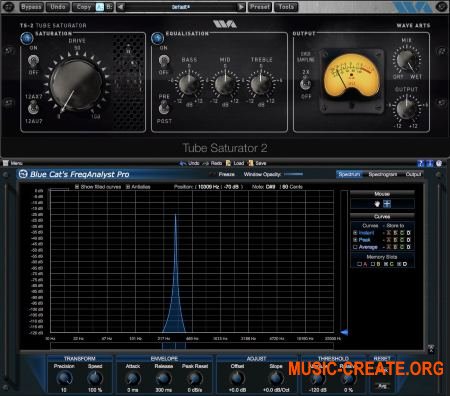Image resolution: width=450 pixels, height=396 pixels.
Task: Store Instant curve to slot A
Action: [x=388, y=233]
